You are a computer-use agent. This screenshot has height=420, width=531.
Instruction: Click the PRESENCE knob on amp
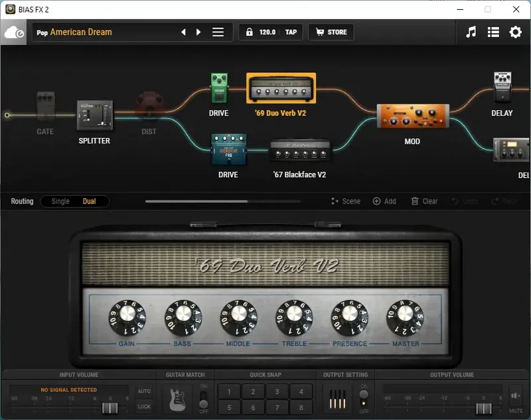[x=350, y=317]
